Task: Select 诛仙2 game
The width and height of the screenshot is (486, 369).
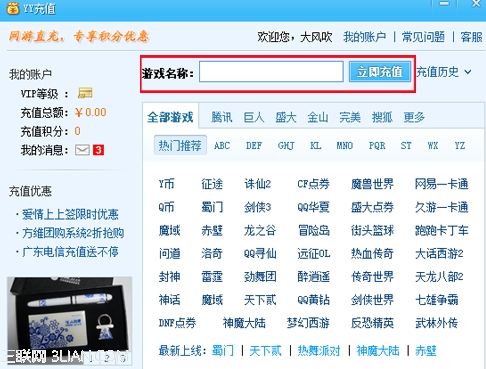Action: (x=257, y=184)
